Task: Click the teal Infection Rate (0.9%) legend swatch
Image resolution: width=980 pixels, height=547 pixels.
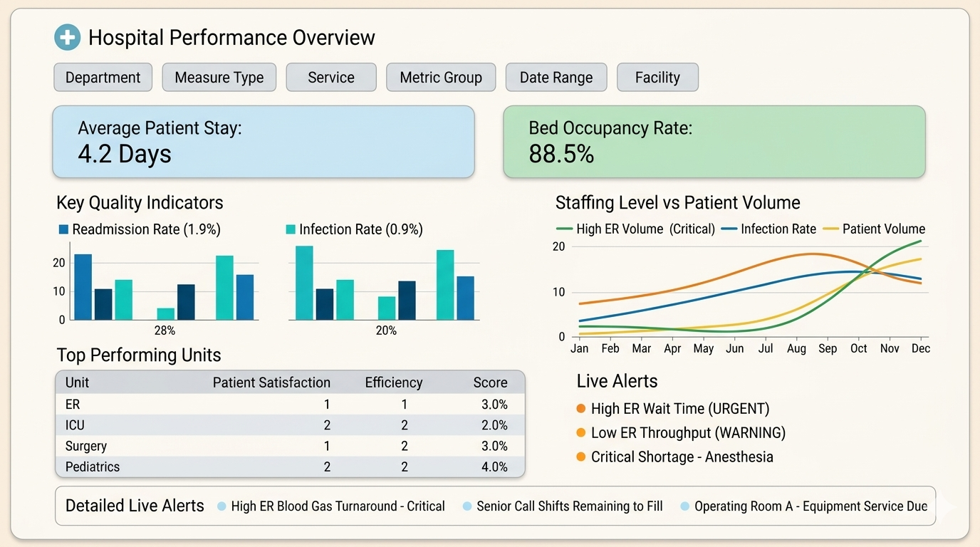Action: coord(291,229)
